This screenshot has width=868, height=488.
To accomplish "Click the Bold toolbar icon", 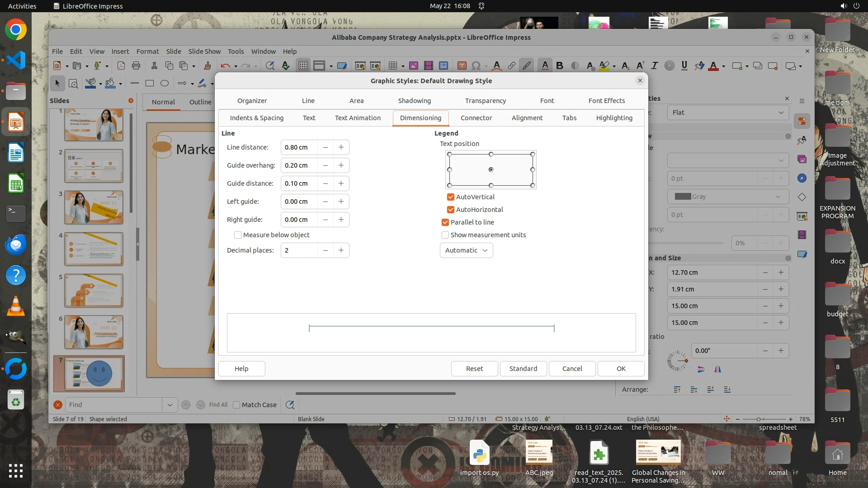I will pyautogui.click(x=560, y=66).
